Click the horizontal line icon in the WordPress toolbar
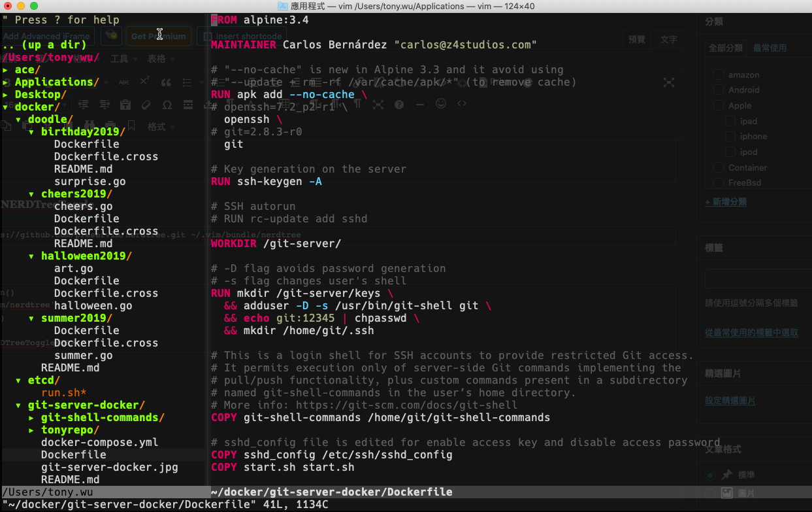Image resolution: width=812 pixels, height=512 pixels. (420, 104)
